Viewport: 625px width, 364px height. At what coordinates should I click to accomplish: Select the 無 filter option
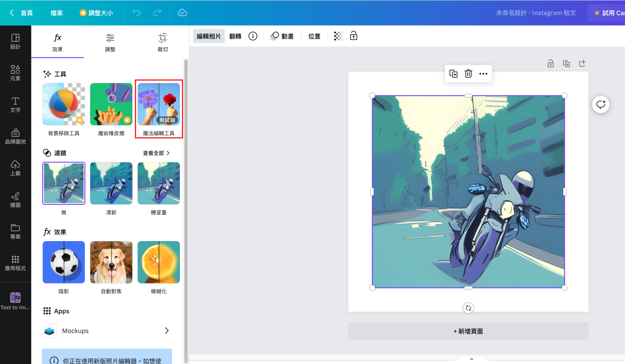(64, 183)
